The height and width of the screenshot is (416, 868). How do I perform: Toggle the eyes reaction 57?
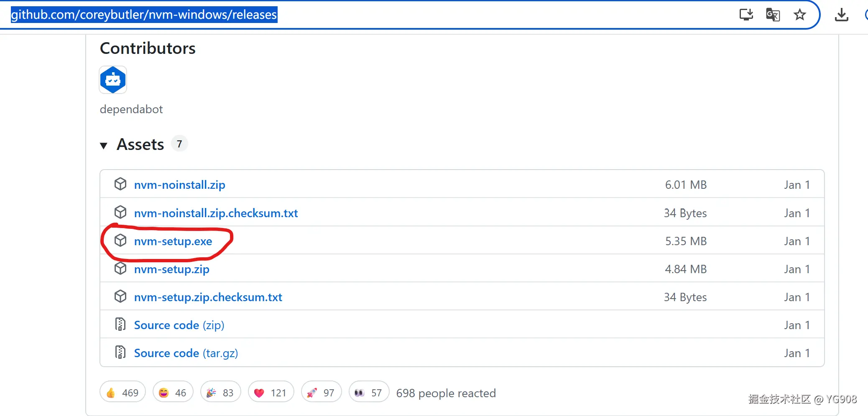coord(369,392)
